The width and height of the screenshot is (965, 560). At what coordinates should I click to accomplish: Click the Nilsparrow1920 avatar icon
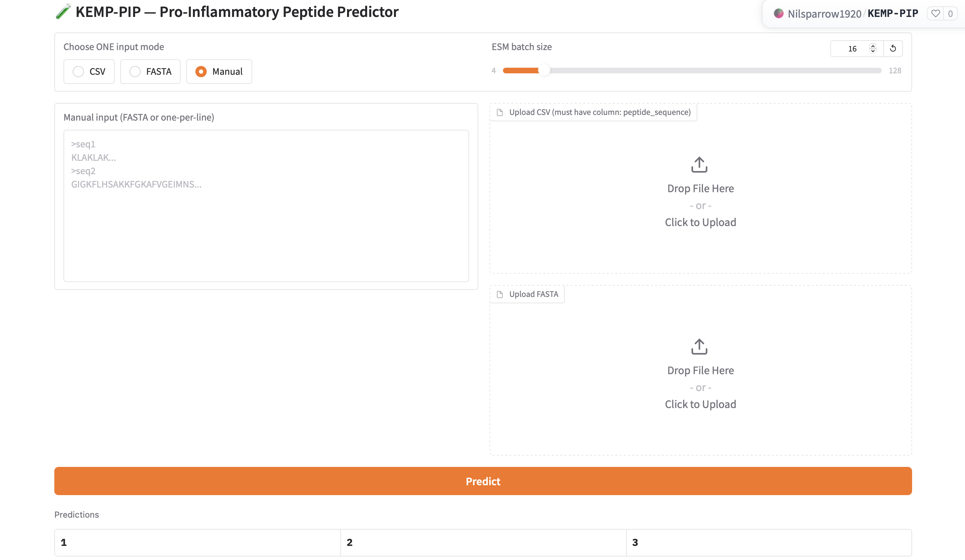tap(778, 14)
